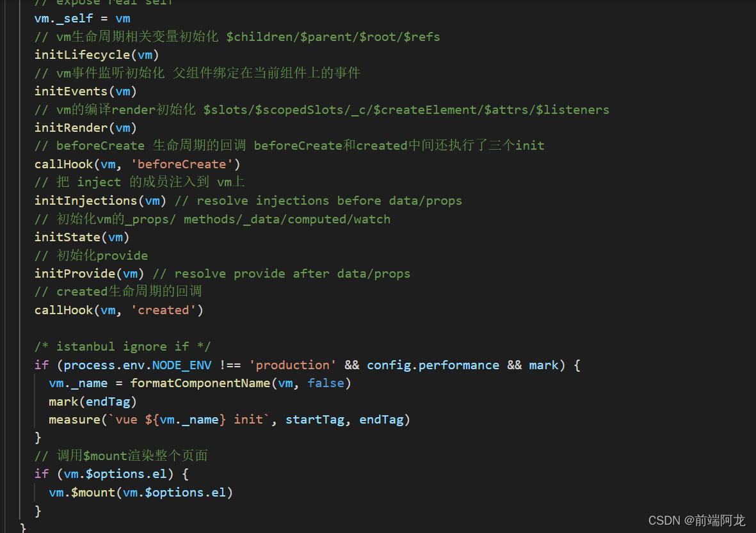Image resolution: width=756 pixels, height=533 pixels.
Task: Click the '/* istanbul ignore if */' comment
Action: coord(122,347)
